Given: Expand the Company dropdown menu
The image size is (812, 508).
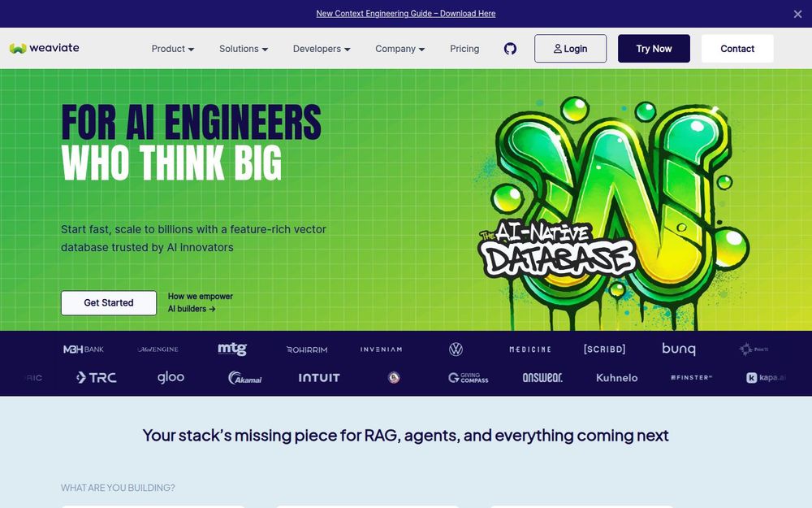Looking at the screenshot, I should click(x=400, y=49).
